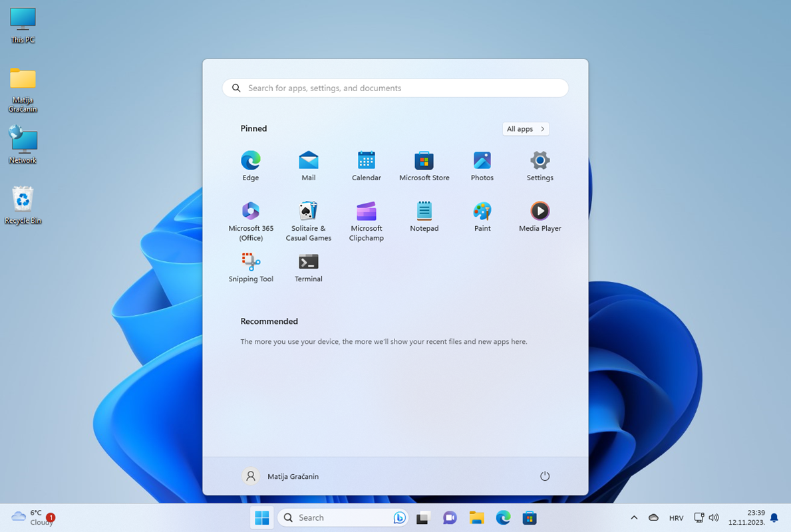This screenshot has width=791, height=532.
Task: Open the Chat icon on the taskbar
Action: (x=450, y=517)
